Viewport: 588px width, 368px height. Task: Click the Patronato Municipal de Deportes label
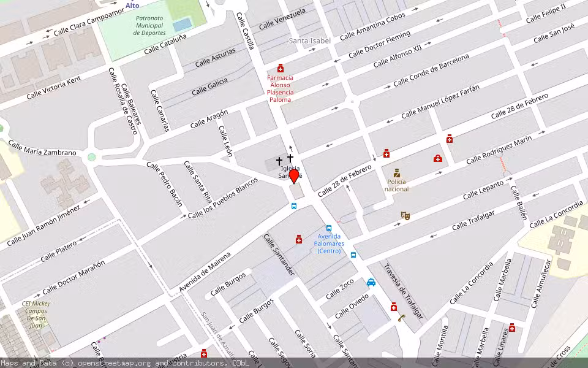(x=149, y=26)
